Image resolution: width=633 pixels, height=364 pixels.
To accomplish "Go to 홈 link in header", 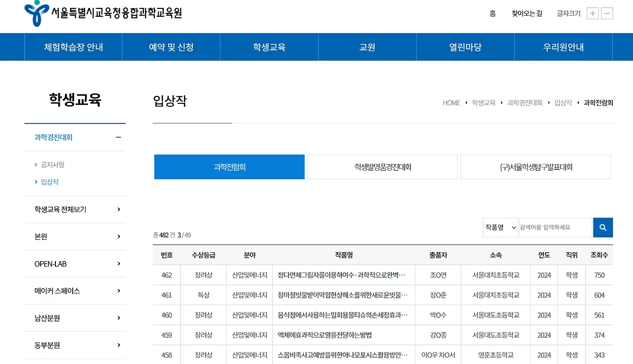I will (493, 14).
